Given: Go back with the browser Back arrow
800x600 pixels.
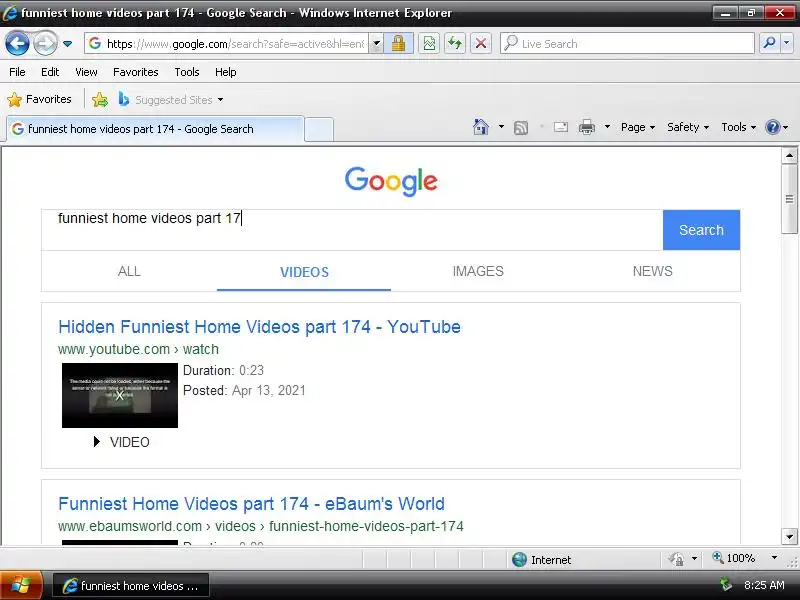Looking at the screenshot, I should (17, 43).
